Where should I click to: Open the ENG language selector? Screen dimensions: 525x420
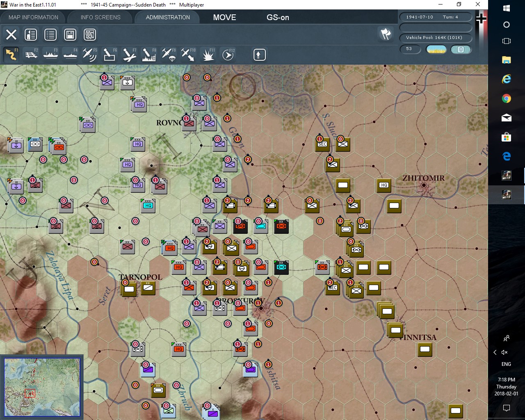(507, 364)
